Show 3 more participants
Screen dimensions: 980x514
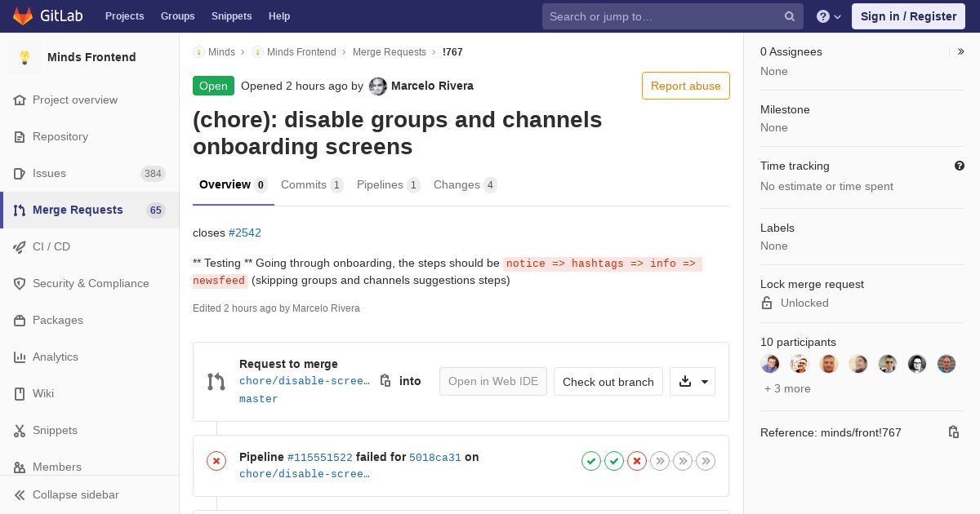(x=787, y=388)
